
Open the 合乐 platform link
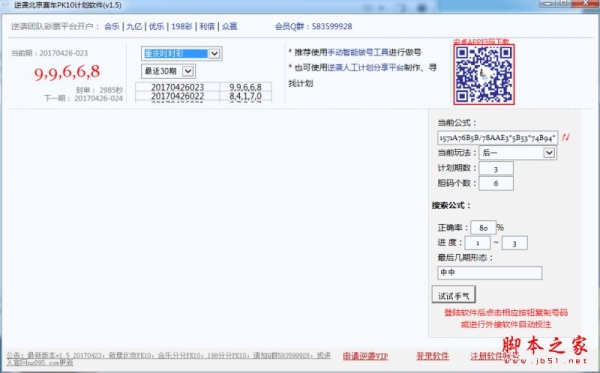(x=112, y=26)
